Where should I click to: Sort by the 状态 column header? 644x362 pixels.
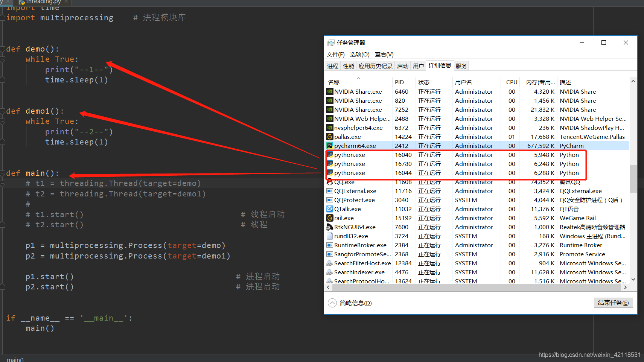click(x=434, y=82)
